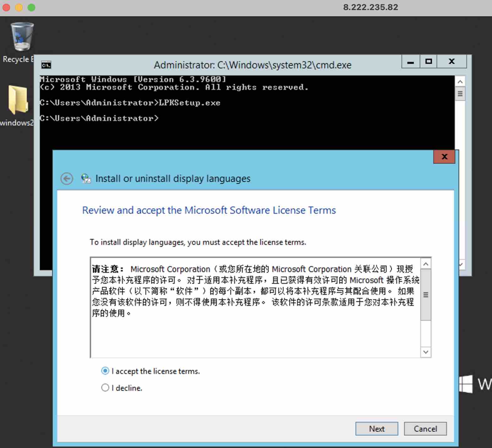Maximize the cmd.exe window
This screenshot has width=492, height=448.
(429, 62)
